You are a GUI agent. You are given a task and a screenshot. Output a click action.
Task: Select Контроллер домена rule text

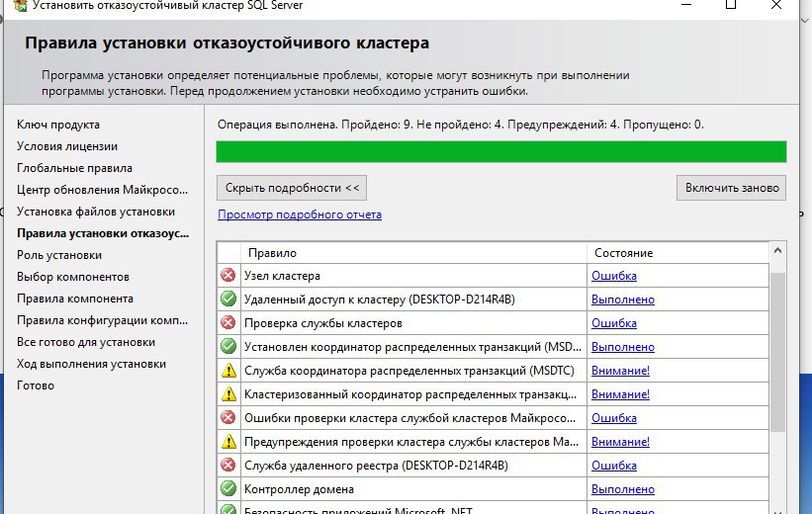(299, 489)
